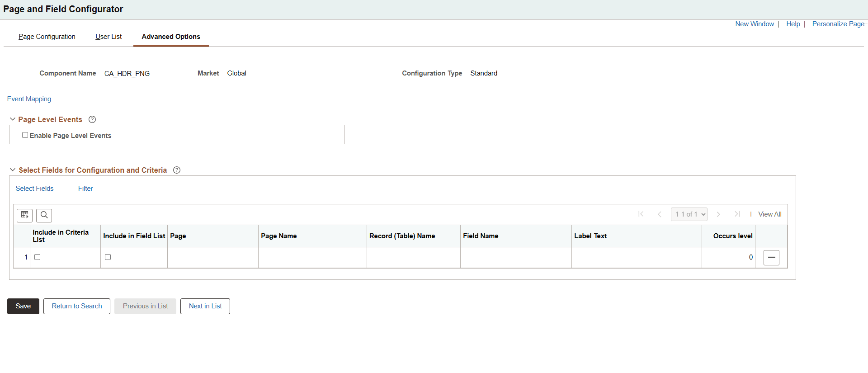The width and height of the screenshot is (868, 373).
Task: Enable Page Level Events checkbox
Action: point(25,135)
